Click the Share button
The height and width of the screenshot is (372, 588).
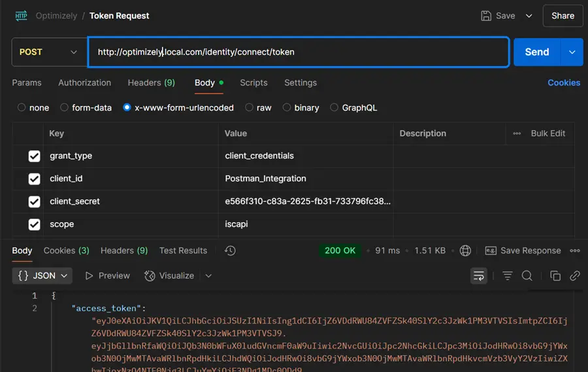[563, 16]
